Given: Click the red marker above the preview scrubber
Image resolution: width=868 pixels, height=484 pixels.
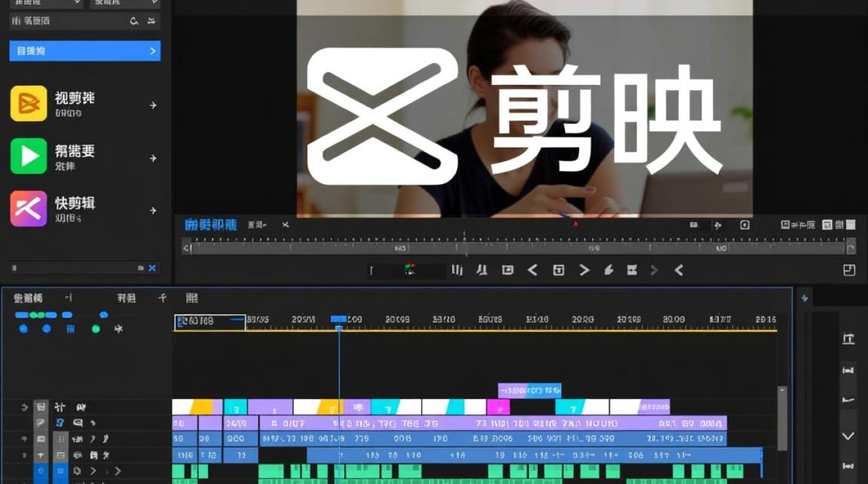Looking at the screenshot, I should click(x=575, y=224).
